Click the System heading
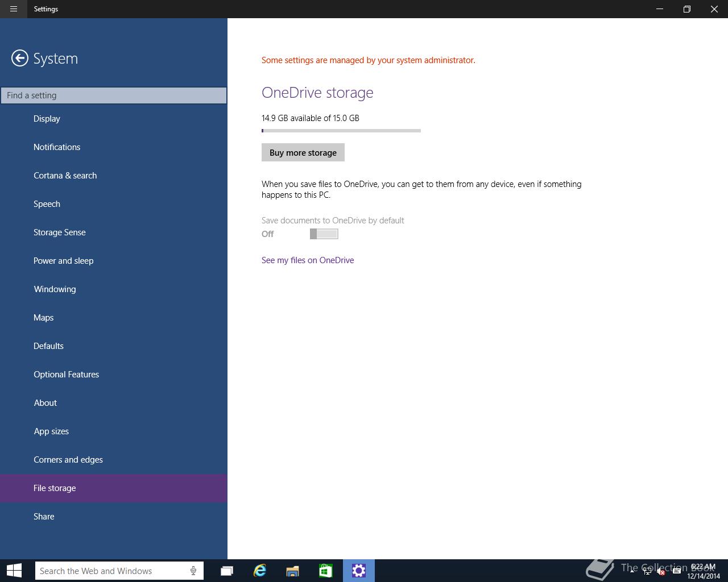Viewport: 728px width, 582px height. [x=56, y=59]
